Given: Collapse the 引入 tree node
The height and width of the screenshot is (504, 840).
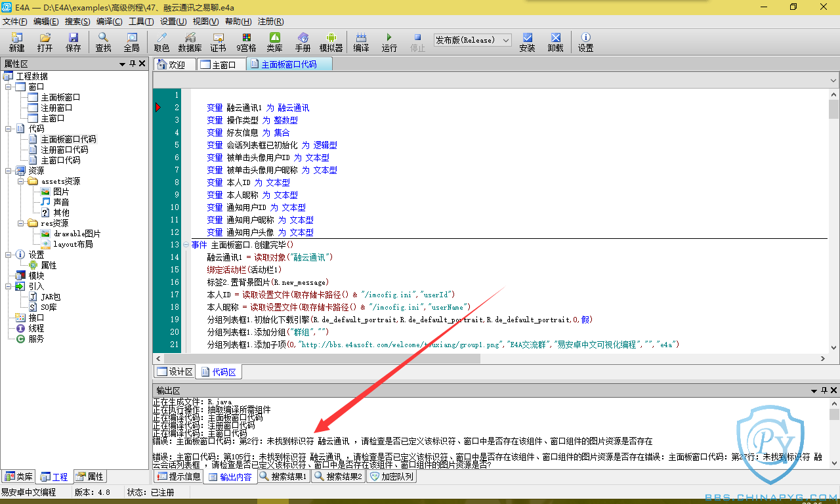Looking at the screenshot, I should [x=9, y=287].
